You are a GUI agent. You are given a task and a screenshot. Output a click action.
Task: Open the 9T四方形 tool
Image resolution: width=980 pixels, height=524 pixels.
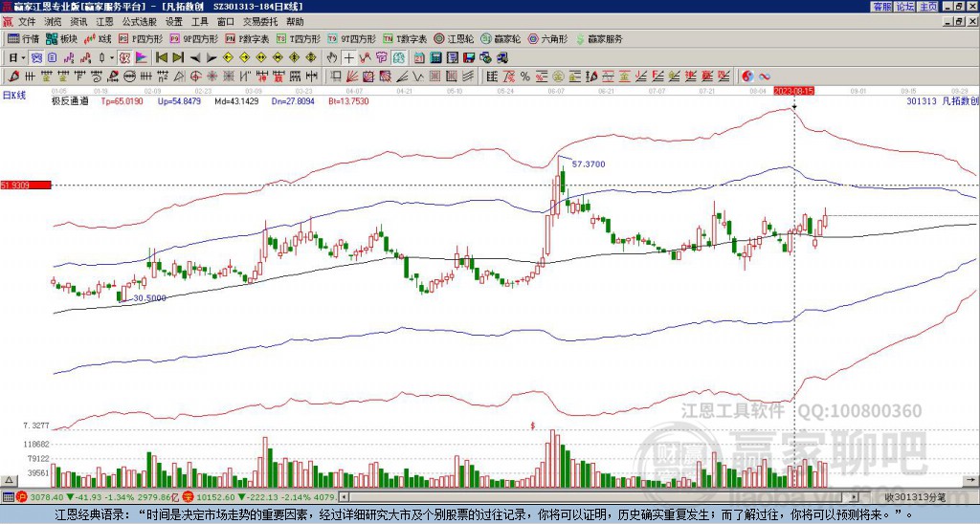tap(351, 38)
